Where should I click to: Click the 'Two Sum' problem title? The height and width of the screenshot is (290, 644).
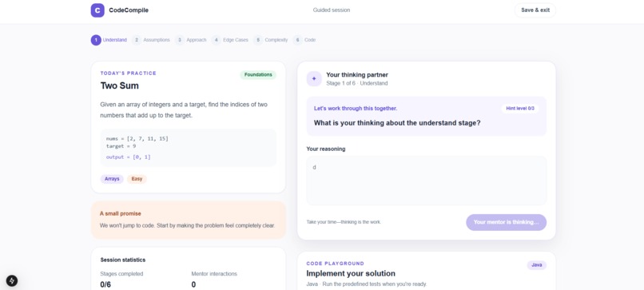click(120, 85)
